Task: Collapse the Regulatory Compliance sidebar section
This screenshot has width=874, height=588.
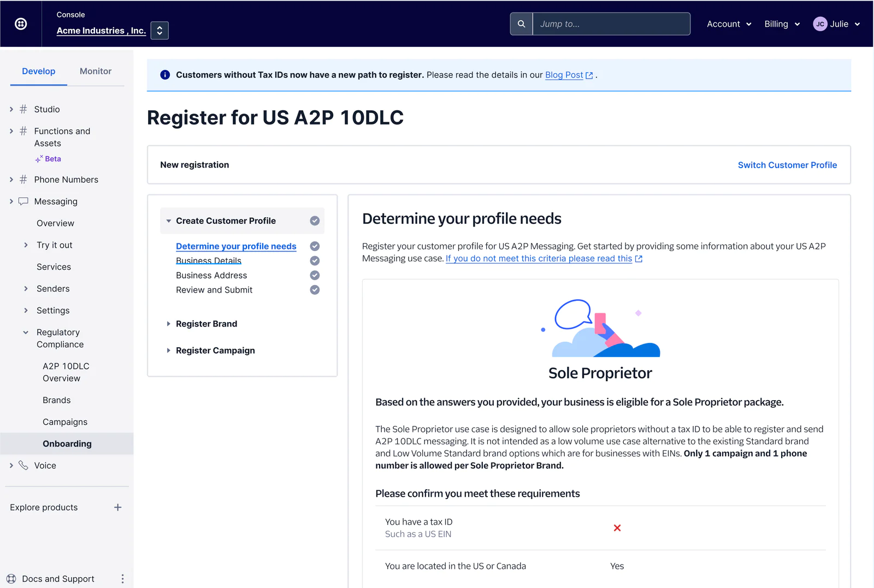Action: click(x=25, y=332)
